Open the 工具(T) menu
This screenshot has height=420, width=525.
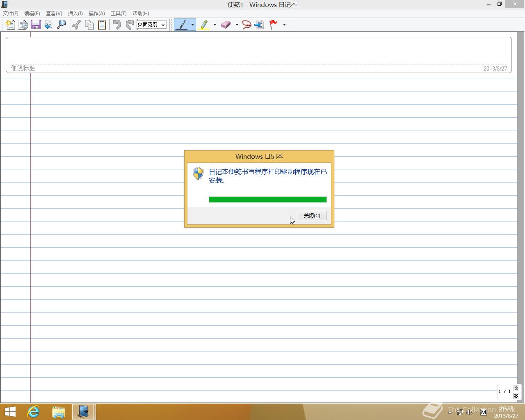[119, 13]
